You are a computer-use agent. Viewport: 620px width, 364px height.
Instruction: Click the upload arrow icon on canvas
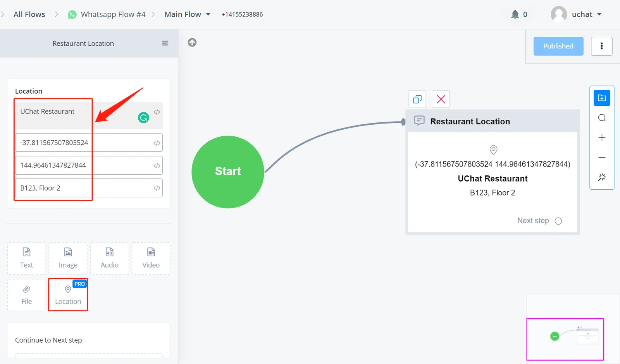[x=192, y=42]
